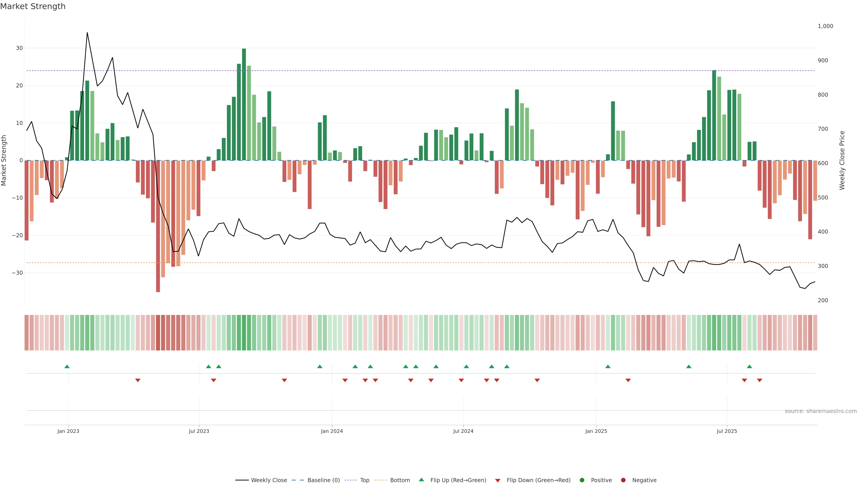Open the sharemaestro.com source credit

point(821,411)
